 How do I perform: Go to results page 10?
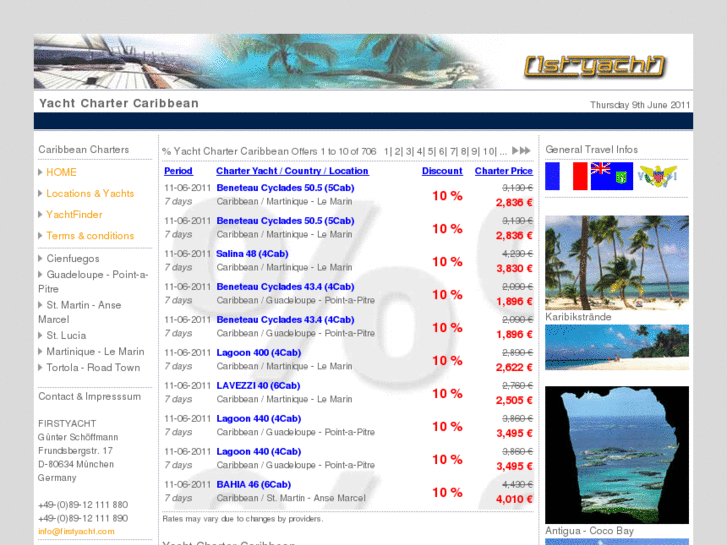(x=489, y=151)
